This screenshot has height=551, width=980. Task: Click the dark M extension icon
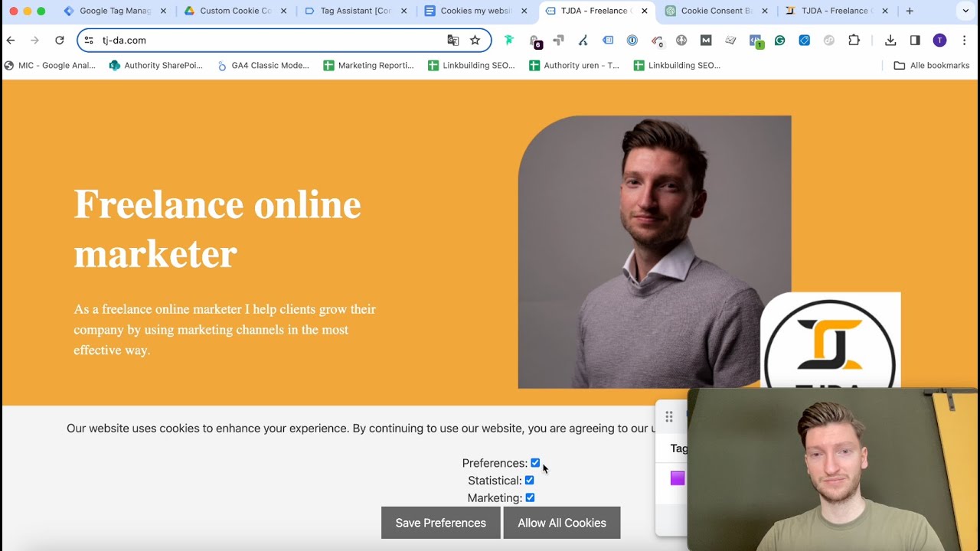tap(706, 41)
